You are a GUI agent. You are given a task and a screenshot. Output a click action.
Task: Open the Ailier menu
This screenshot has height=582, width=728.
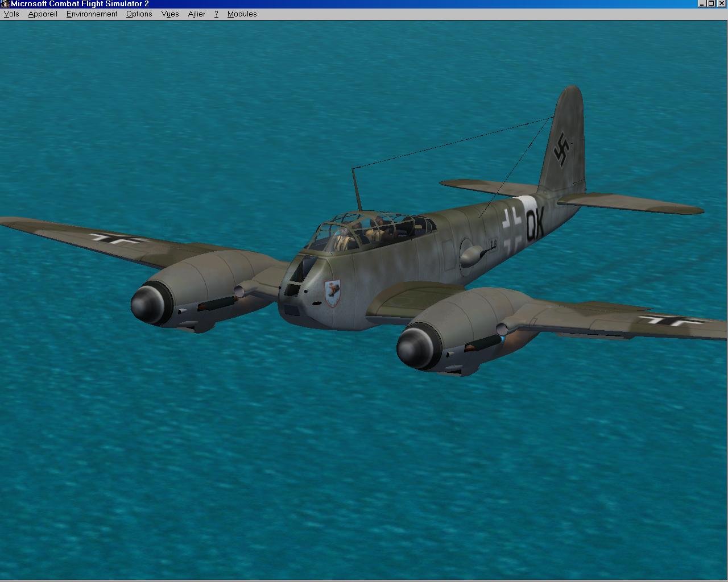[197, 14]
